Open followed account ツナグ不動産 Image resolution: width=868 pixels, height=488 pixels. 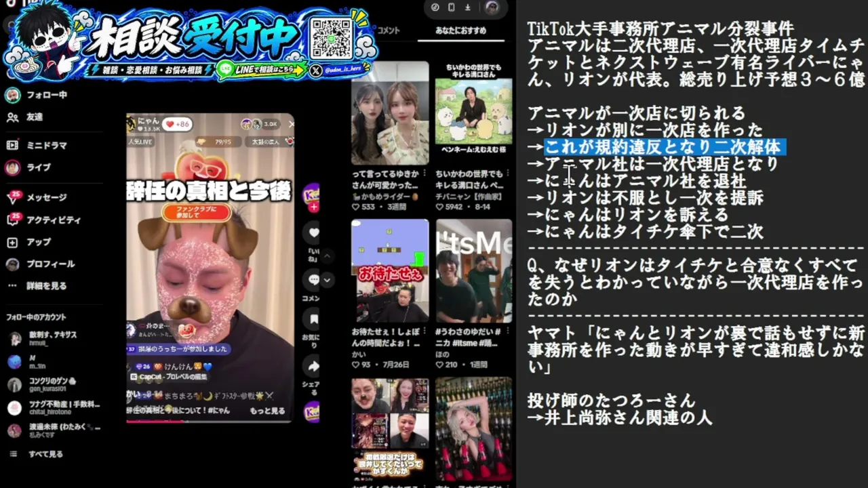point(54,407)
